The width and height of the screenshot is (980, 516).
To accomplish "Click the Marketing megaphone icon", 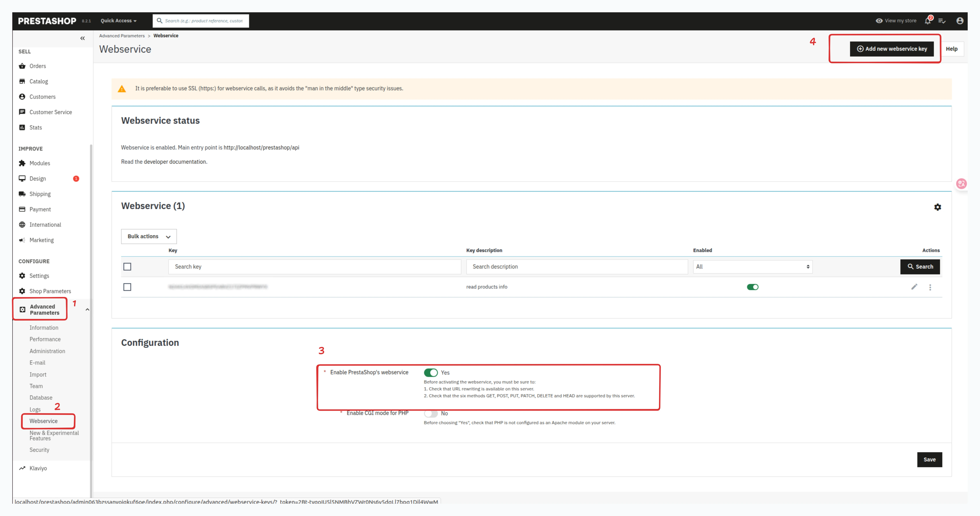I will (x=22, y=240).
